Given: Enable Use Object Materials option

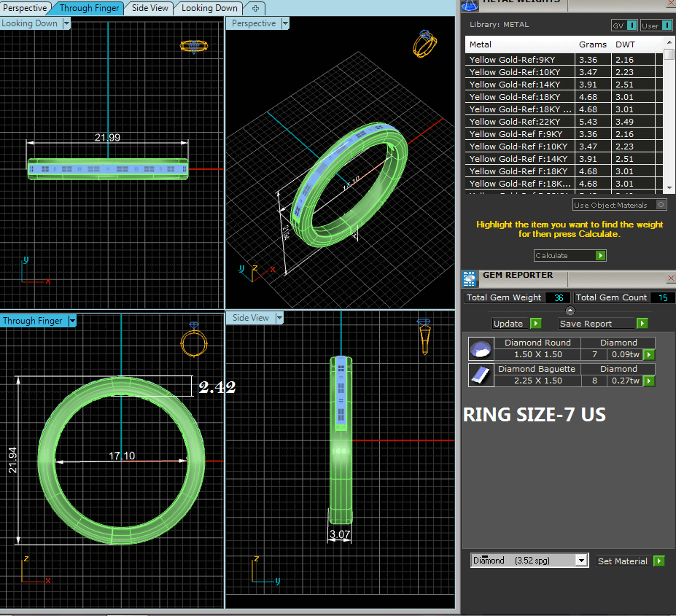Looking at the screenshot, I should 661,206.
